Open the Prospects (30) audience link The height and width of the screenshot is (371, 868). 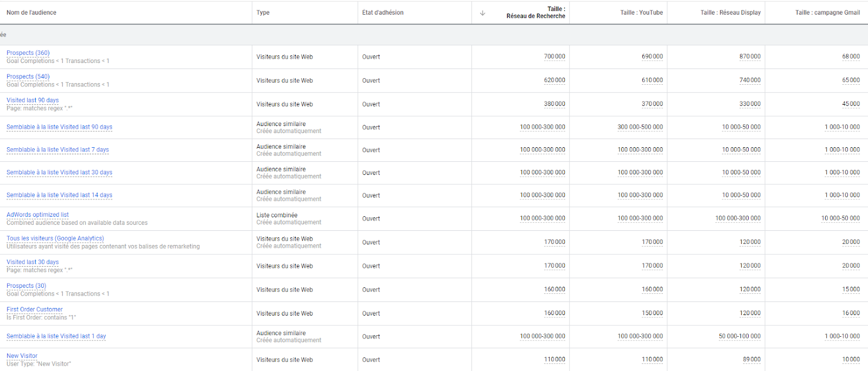click(26, 286)
